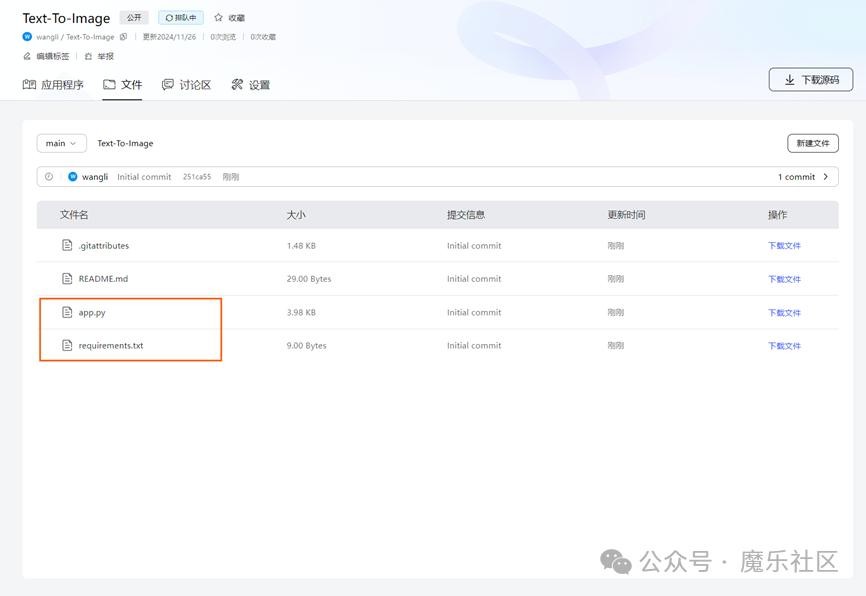Click the file icon next to README.md
866x596 pixels.
point(68,279)
